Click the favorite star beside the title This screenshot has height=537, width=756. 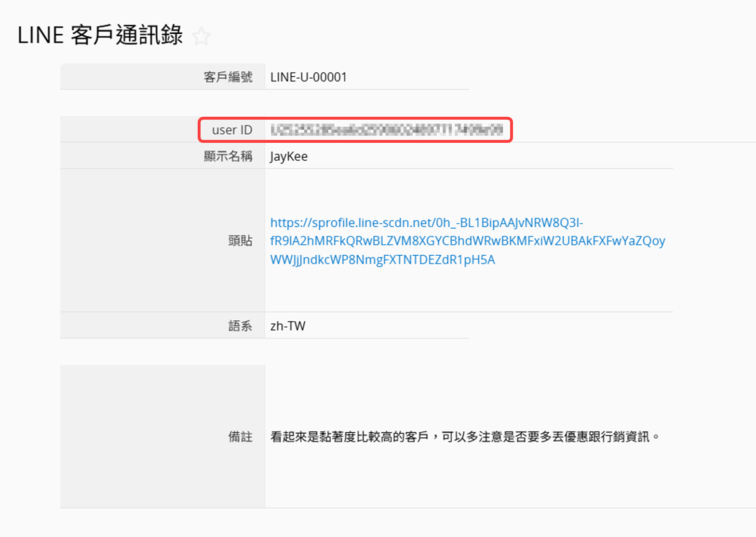pyautogui.click(x=201, y=37)
